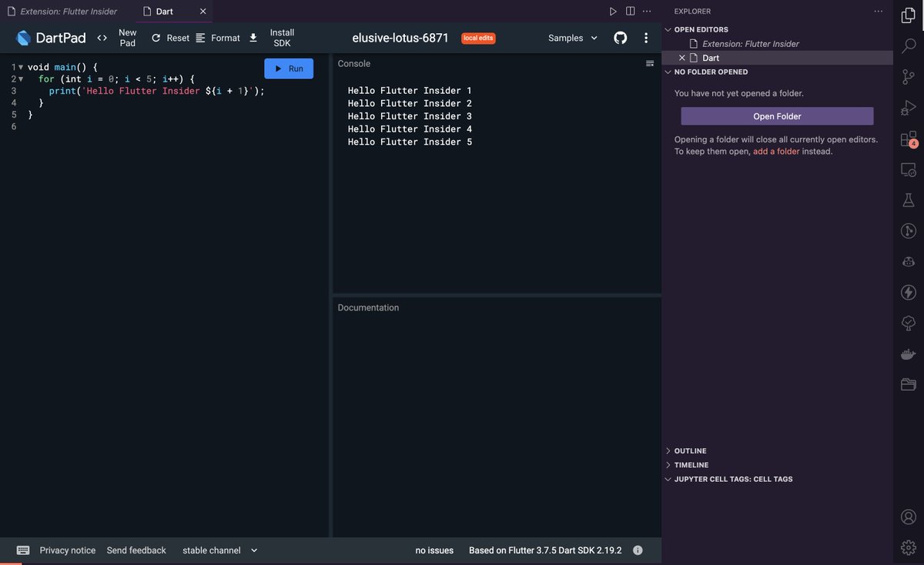Click the Reset button

(170, 38)
